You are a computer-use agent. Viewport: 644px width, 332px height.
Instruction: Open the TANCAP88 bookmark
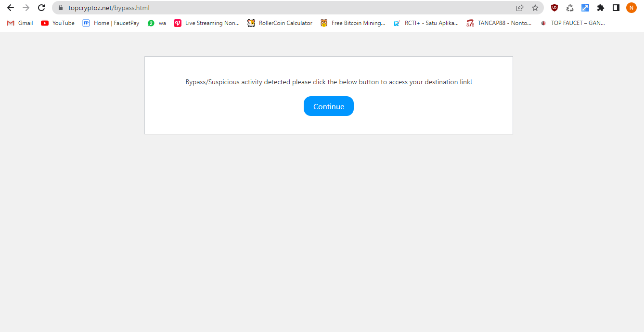coord(500,23)
